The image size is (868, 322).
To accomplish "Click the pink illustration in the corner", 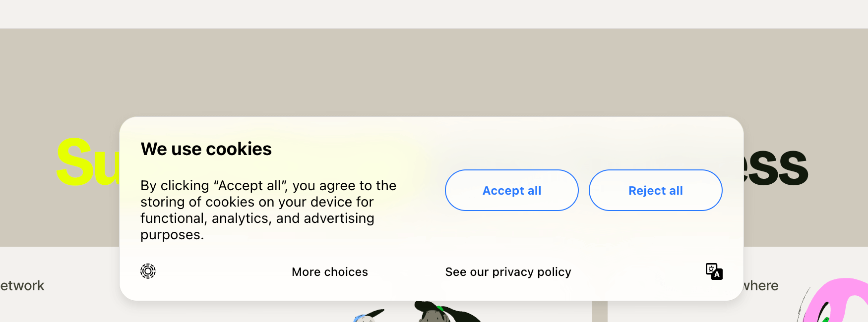I will [x=838, y=300].
